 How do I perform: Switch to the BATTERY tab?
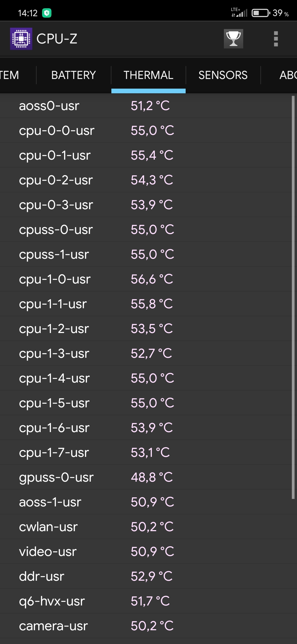(x=74, y=75)
